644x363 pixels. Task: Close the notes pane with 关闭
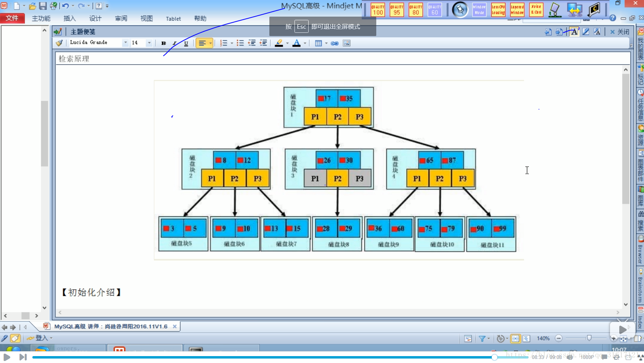coord(620,32)
